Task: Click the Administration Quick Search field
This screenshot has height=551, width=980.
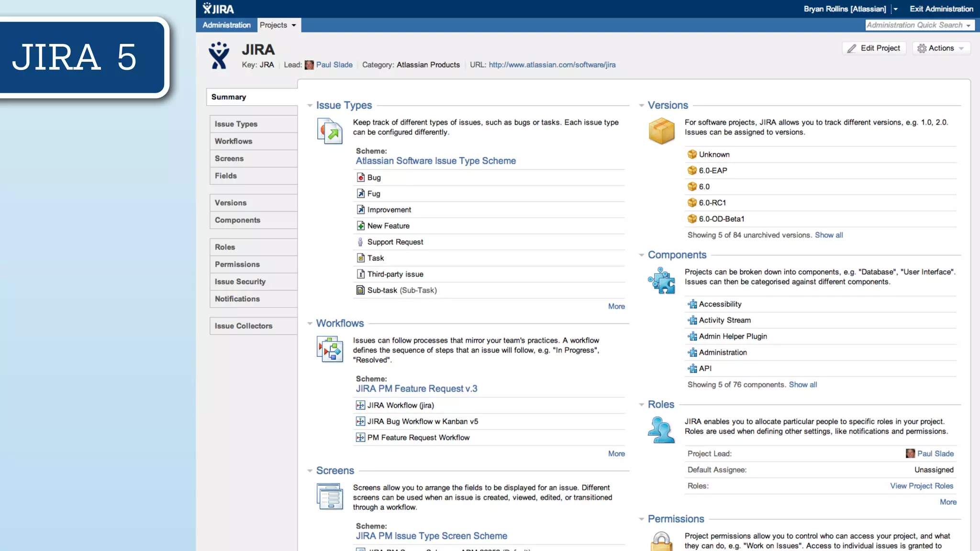Action: click(919, 25)
